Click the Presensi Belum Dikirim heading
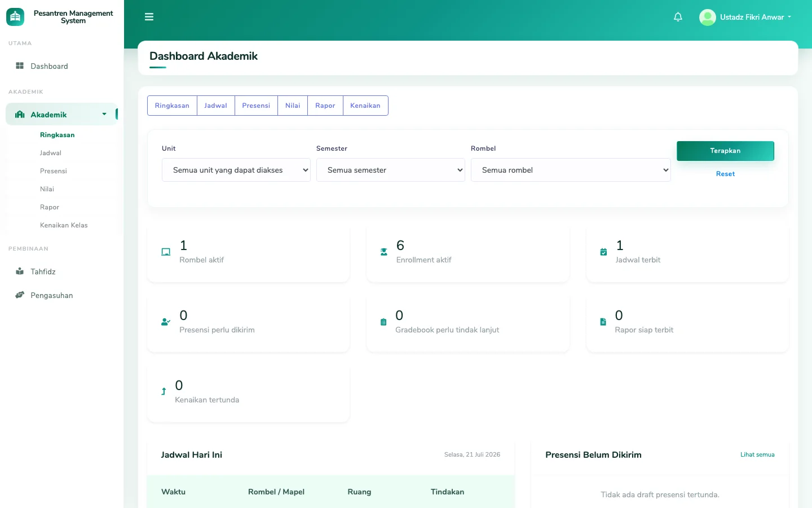 coord(593,455)
